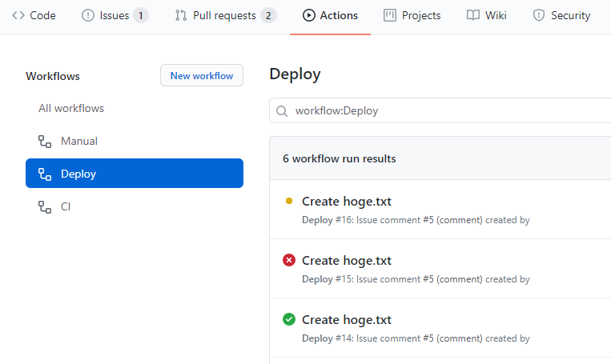The width and height of the screenshot is (611, 364).
Task: Click the Workflows sidebar heading
Action: tap(53, 76)
